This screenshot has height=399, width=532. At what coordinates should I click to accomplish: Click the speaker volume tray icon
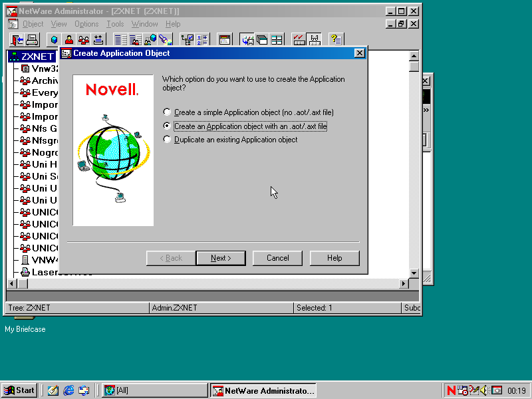pyautogui.click(x=484, y=390)
